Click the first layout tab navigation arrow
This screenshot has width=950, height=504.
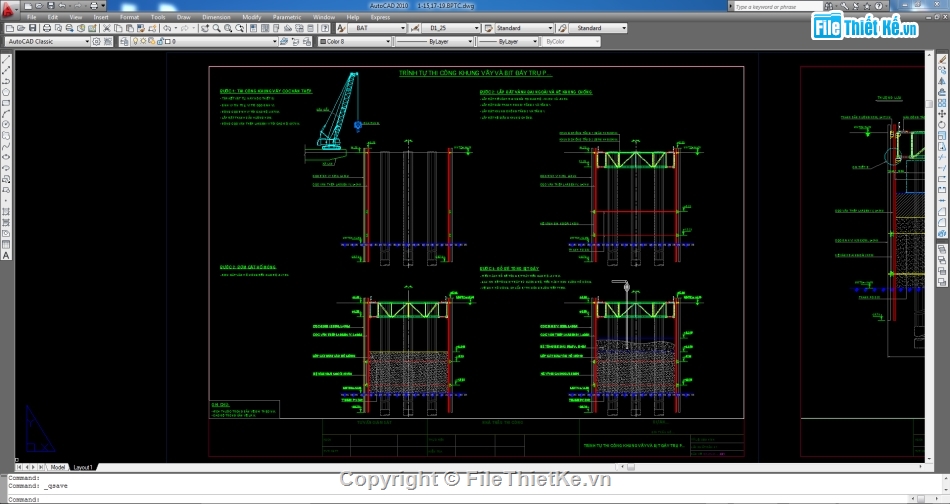tap(19, 467)
